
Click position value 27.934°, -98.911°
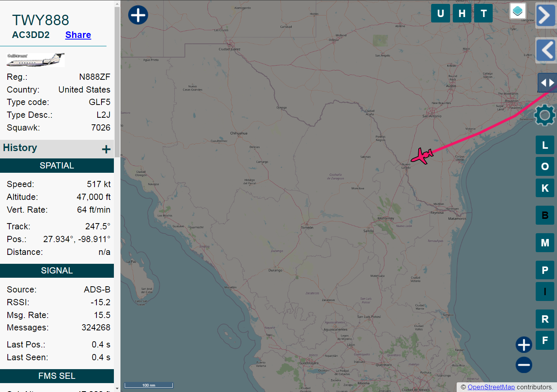[77, 239]
